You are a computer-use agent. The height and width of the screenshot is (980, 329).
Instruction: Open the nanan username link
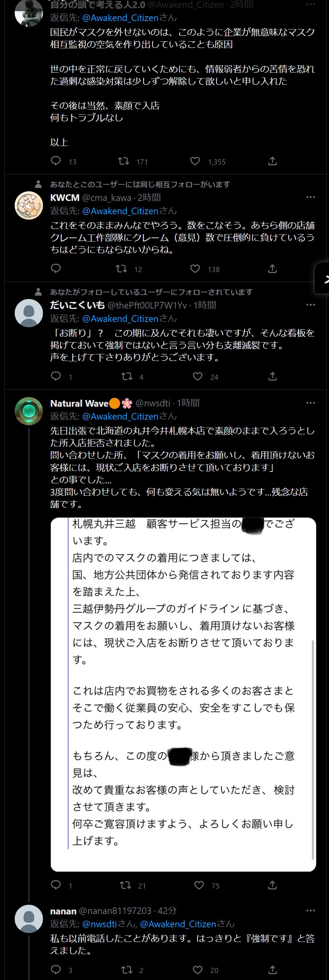coord(63,911)
